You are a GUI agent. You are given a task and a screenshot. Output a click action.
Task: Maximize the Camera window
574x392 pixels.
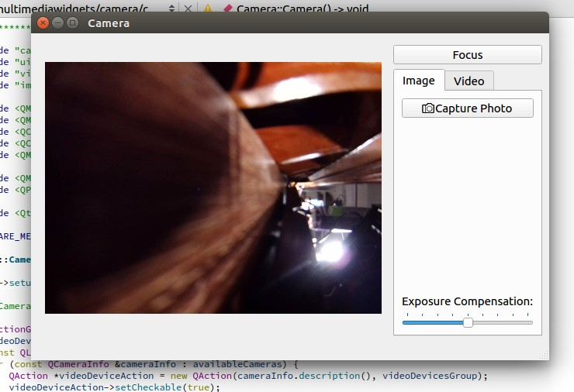tap(72, 23)
